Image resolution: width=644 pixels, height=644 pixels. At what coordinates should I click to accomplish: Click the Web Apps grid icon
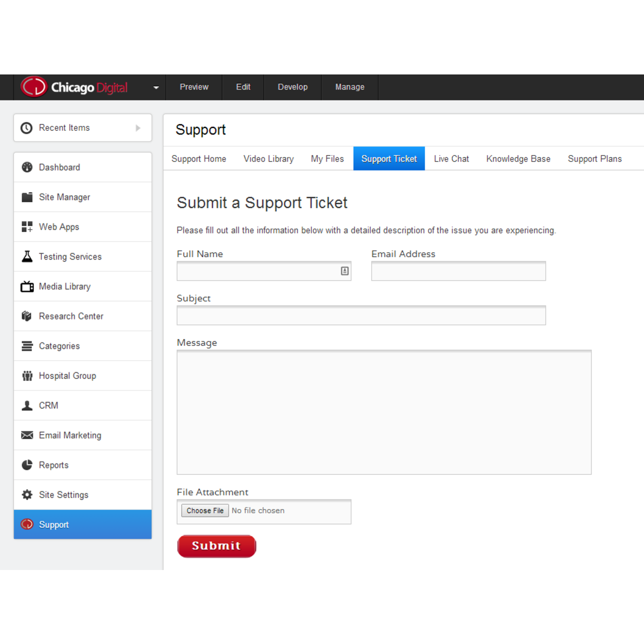[27, 226]
